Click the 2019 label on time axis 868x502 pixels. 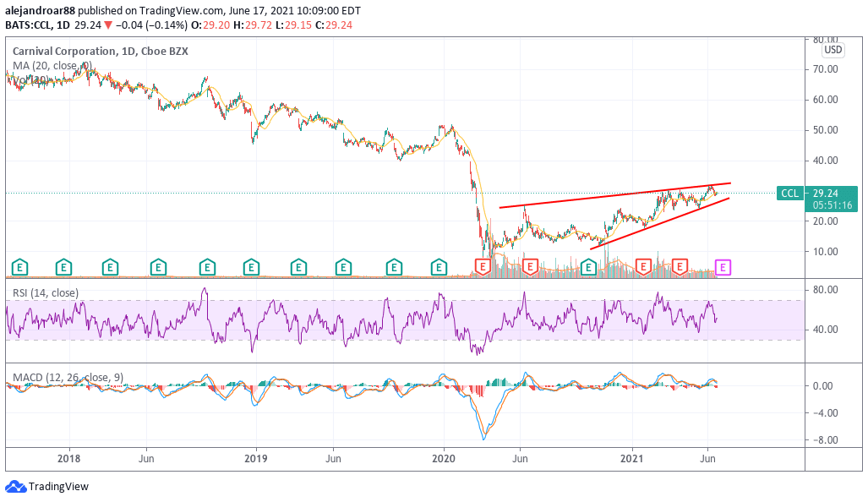tap(256, 459)
